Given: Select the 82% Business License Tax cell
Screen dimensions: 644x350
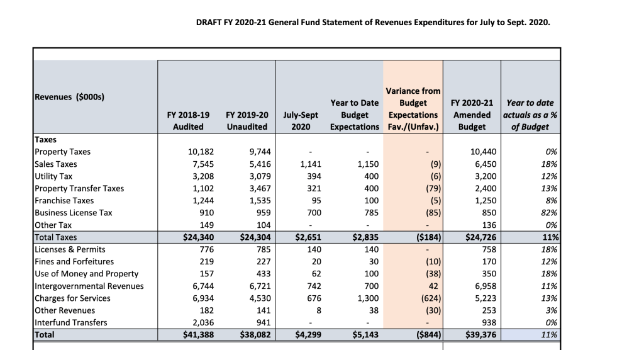Looking at the screenshot, I should tap(548, 213).
